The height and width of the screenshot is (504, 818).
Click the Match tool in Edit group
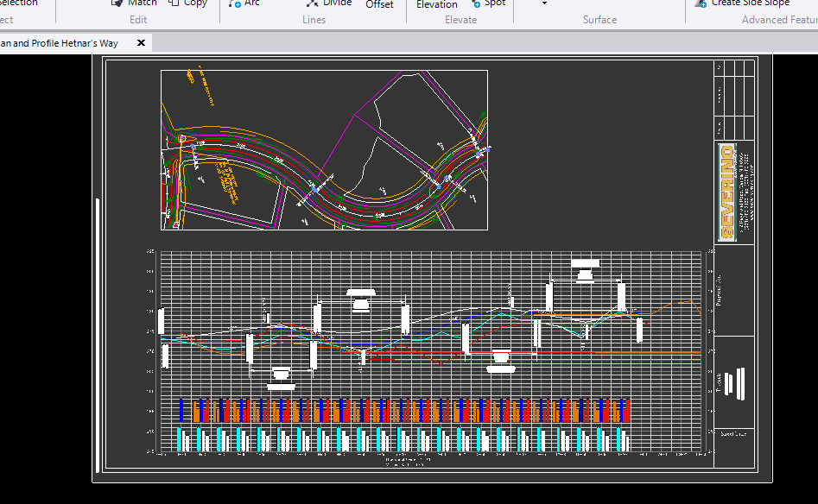coord(142,3)
